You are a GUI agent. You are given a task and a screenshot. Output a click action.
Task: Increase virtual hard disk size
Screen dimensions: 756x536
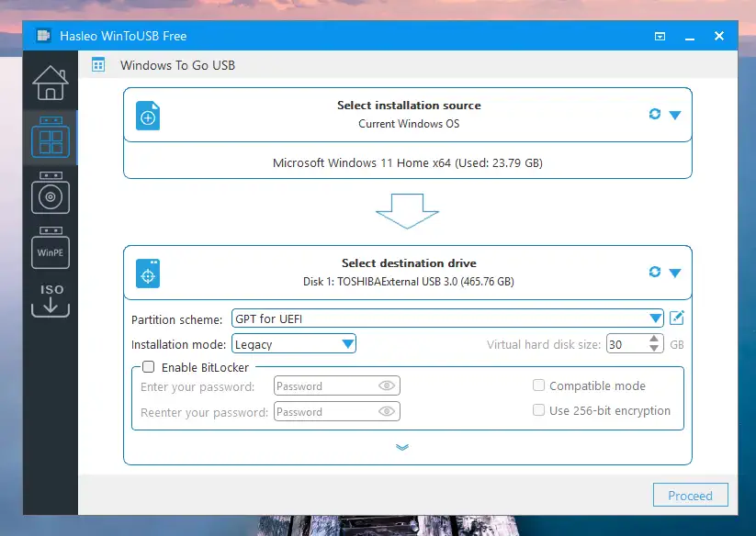coord(654,339)
